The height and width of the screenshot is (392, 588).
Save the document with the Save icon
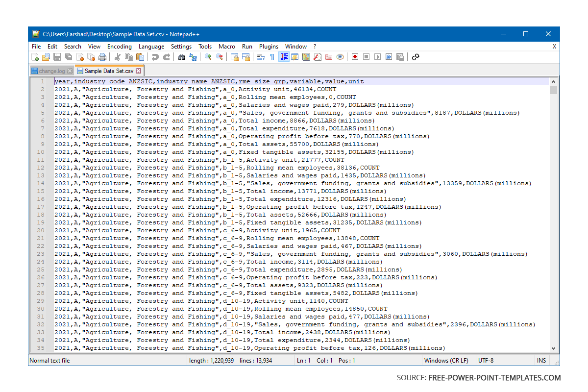click(56, 56)
